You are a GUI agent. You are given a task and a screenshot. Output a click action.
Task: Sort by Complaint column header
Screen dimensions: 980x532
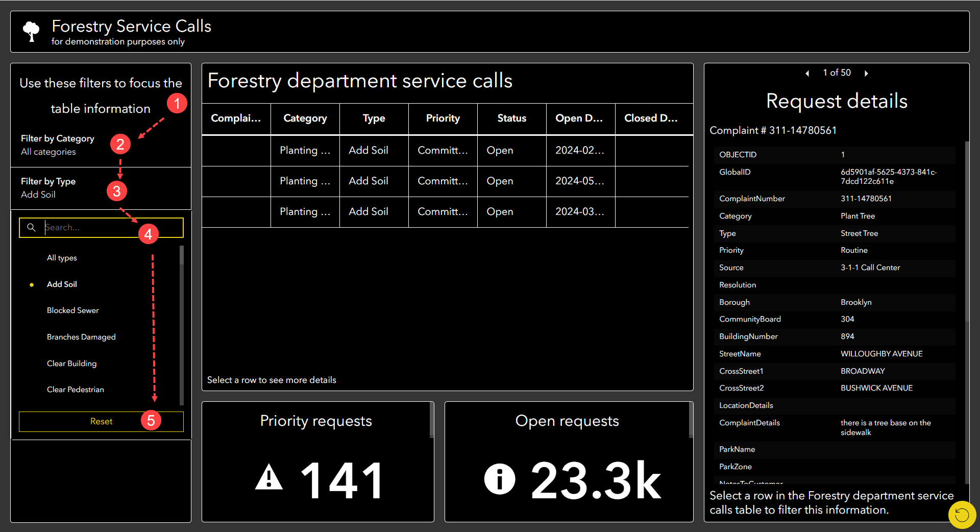pos(236,118)
